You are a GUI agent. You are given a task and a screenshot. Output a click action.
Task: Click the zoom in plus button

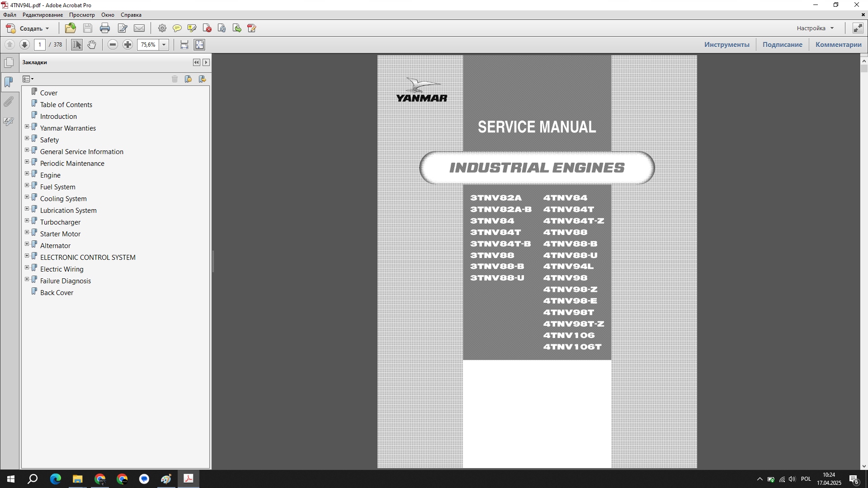[128, 44]
